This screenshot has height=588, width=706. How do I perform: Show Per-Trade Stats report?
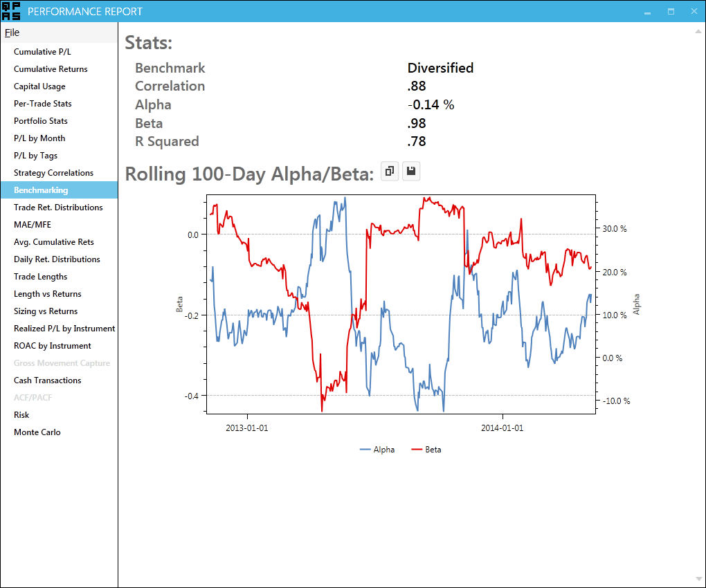pos(43,104)
